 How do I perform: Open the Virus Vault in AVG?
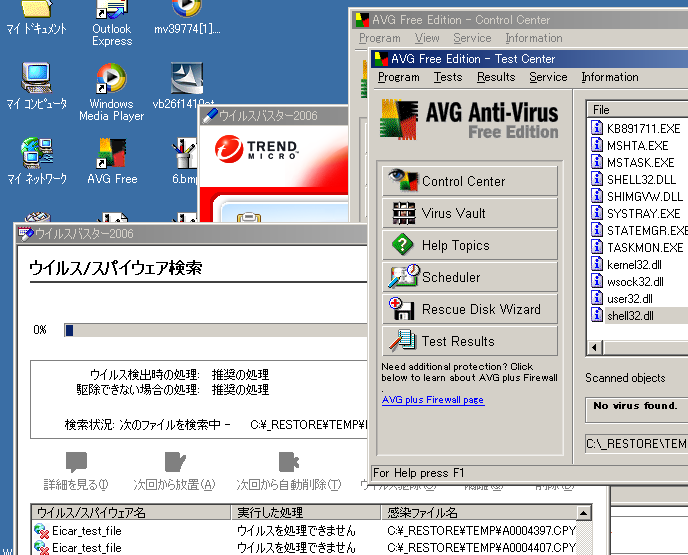tap(470, 213)
